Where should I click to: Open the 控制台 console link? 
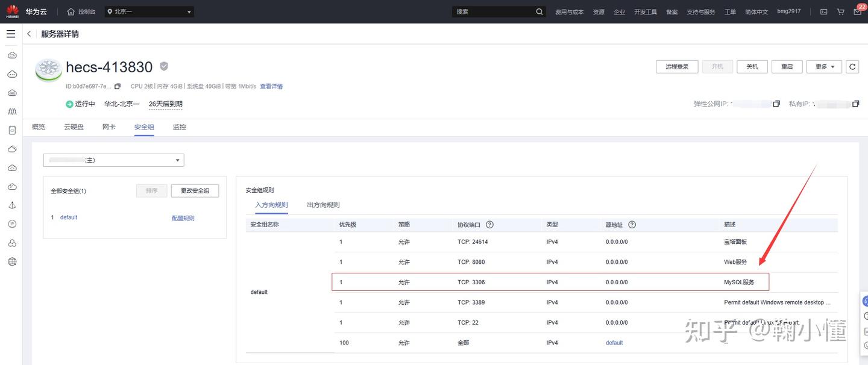pos(87,11)
